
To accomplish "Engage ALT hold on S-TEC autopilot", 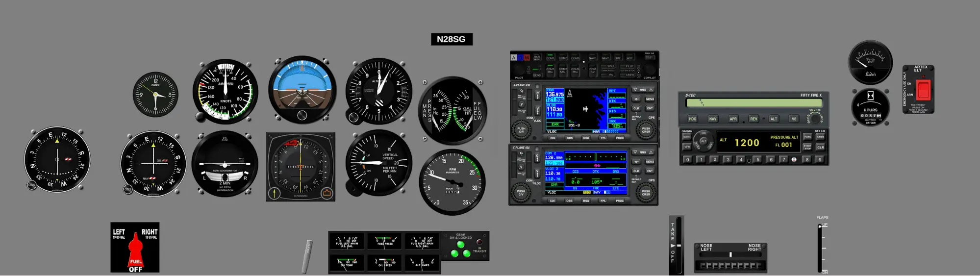I will pos(774,119).
